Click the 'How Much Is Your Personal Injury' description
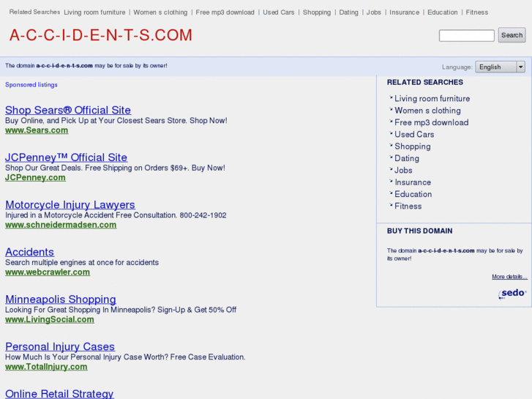The height and width of the screenshot is (399, 532). tap(125, 357)
